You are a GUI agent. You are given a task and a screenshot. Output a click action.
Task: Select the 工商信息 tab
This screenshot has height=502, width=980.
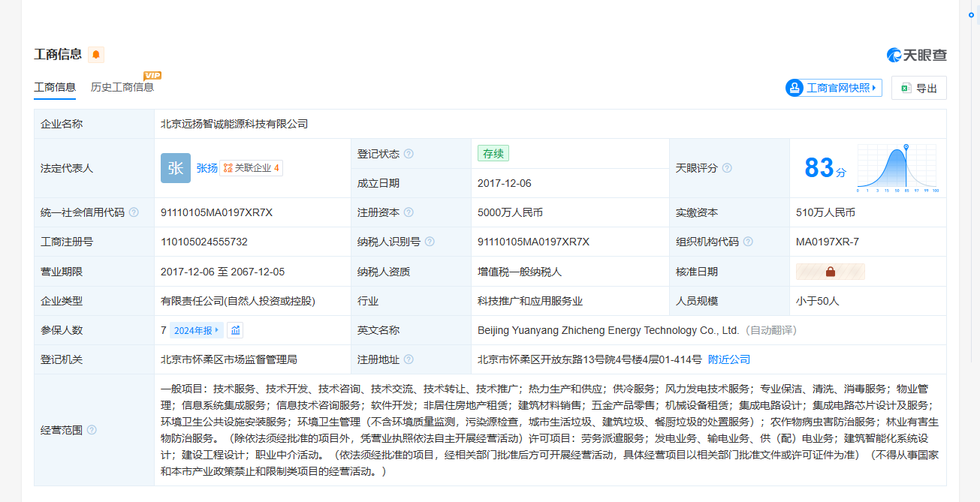click(55, 87)
